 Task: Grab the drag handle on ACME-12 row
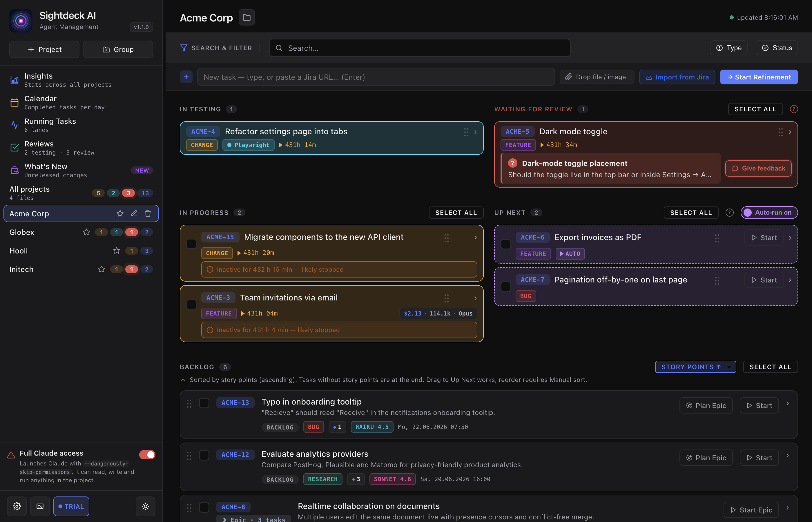pos(189,456)
